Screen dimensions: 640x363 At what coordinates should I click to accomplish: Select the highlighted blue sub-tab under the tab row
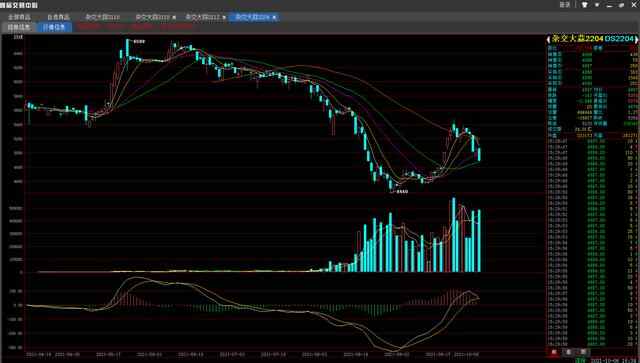54,27
